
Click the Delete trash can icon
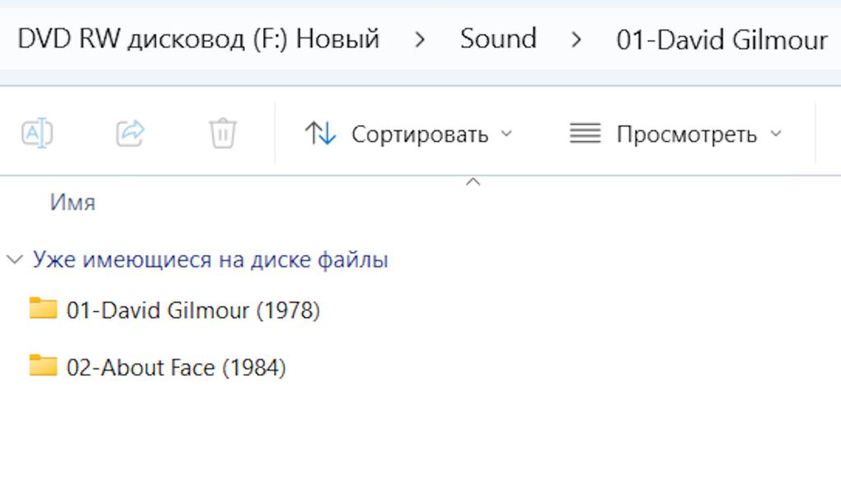pos(223,132)
